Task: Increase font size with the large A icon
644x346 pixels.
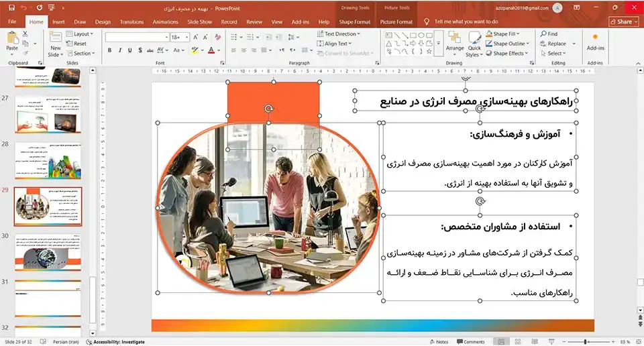Action: (x=195, y=38)
